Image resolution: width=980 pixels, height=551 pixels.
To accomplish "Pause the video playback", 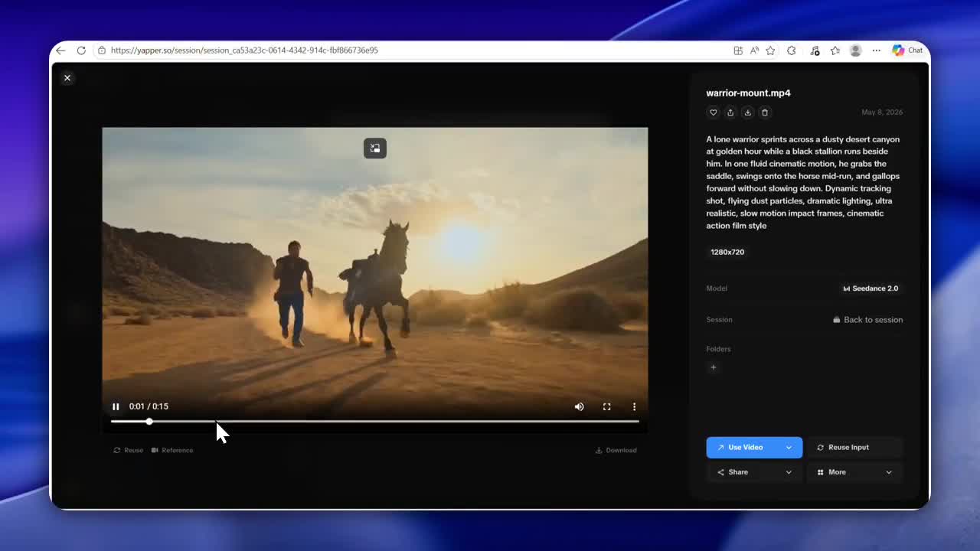I will pos(116,406).
